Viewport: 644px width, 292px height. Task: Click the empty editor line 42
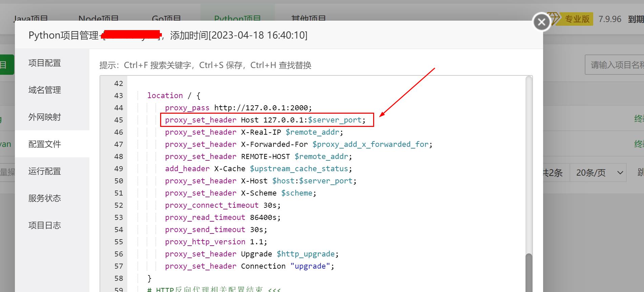point(326,83)
